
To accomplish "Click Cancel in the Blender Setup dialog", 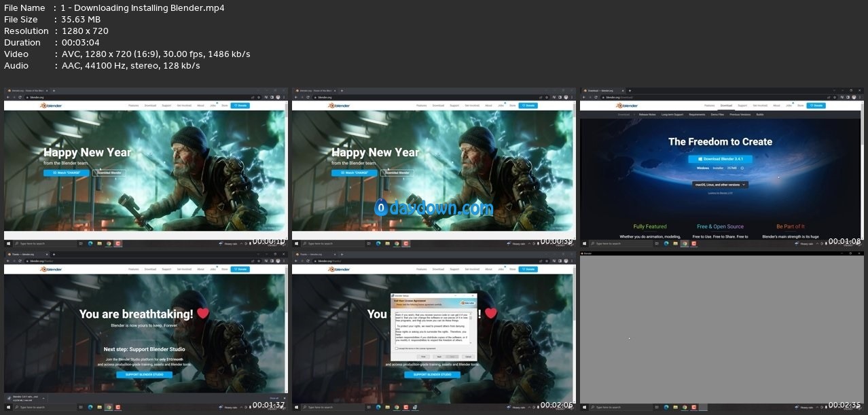I will pos(467,357).
